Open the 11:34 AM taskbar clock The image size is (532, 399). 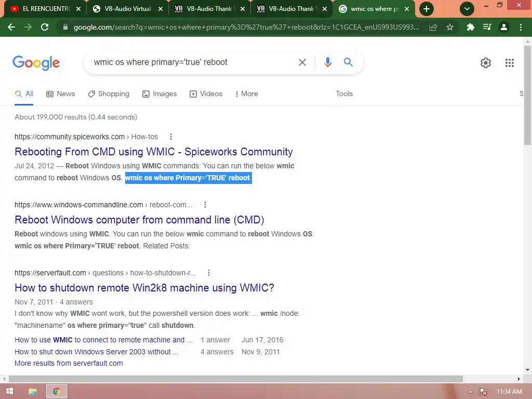pos(509,392)
